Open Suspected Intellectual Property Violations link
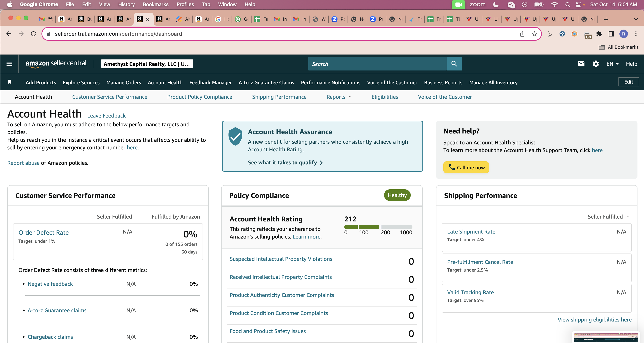The width and height of the screenshot is (644, 343). point(281,259)
